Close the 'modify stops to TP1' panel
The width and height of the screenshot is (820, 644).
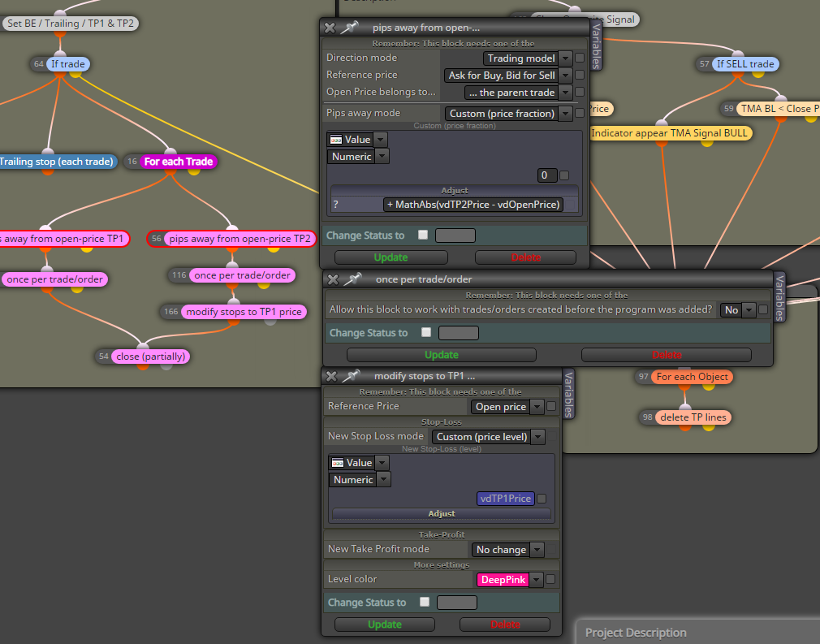click(331, 376)
